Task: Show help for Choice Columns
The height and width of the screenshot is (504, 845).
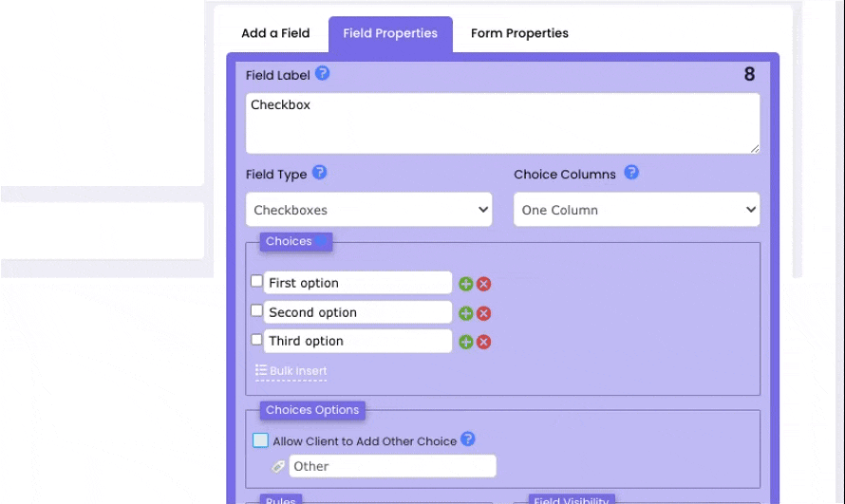Action: click(x=631, y=173)
